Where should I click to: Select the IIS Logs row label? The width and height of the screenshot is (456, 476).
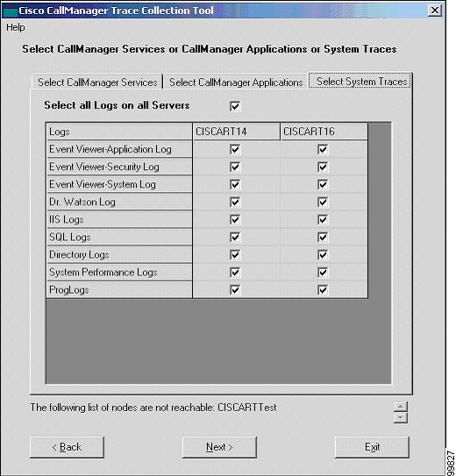(x=119, y=219)
